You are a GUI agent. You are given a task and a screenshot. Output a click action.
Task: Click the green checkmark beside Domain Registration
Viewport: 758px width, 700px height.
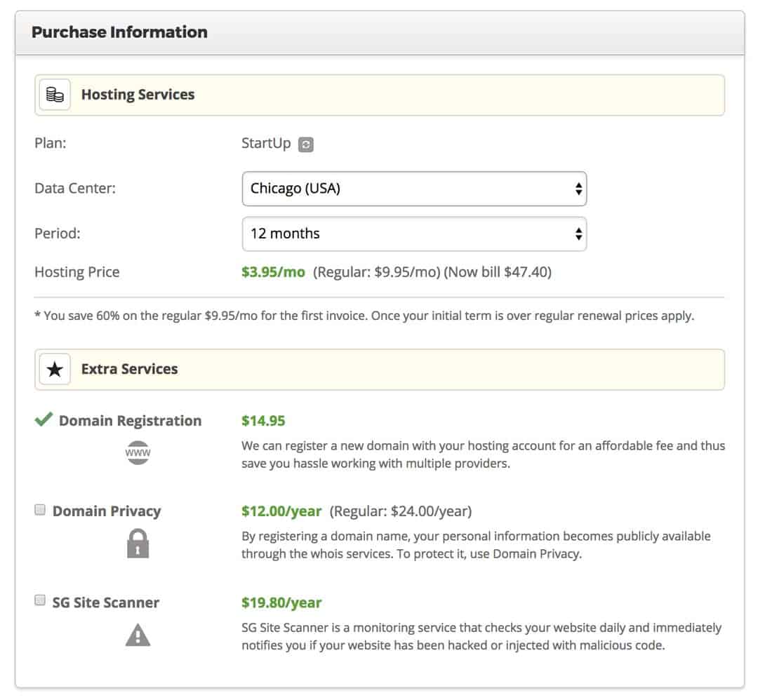(x=42, y=419)
